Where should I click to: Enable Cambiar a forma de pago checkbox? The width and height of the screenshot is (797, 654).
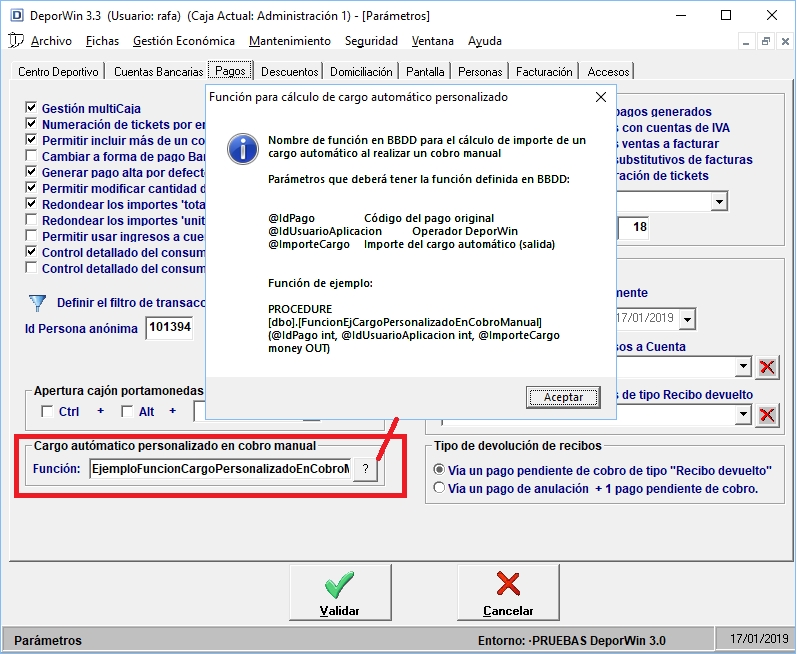(31, 155)
